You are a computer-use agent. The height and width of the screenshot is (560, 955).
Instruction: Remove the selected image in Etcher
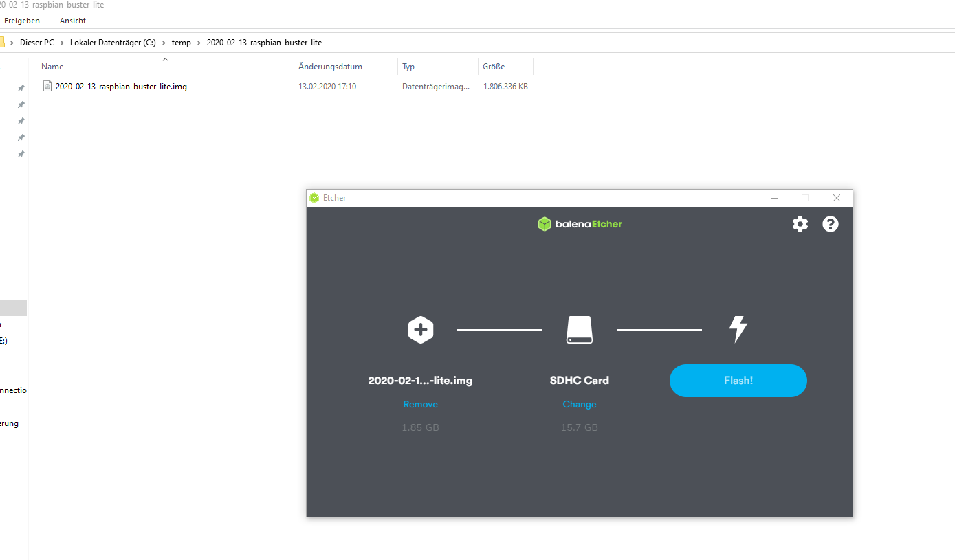coord(421,405)
